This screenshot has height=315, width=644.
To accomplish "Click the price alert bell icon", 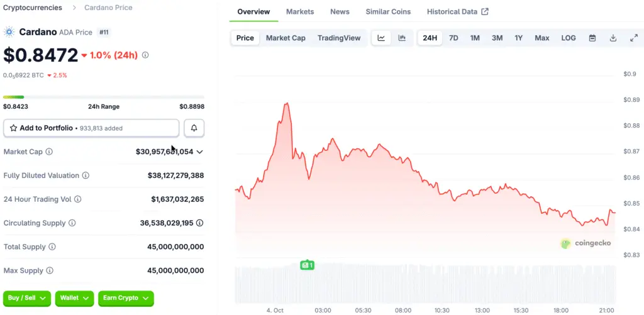I will (x=194, y=128).
